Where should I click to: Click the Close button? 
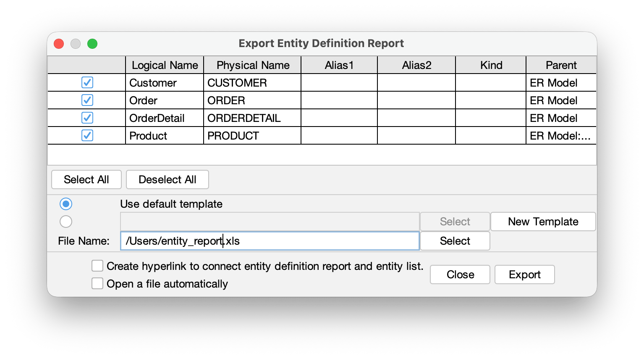pyautogui.click(x=460, y=275)
